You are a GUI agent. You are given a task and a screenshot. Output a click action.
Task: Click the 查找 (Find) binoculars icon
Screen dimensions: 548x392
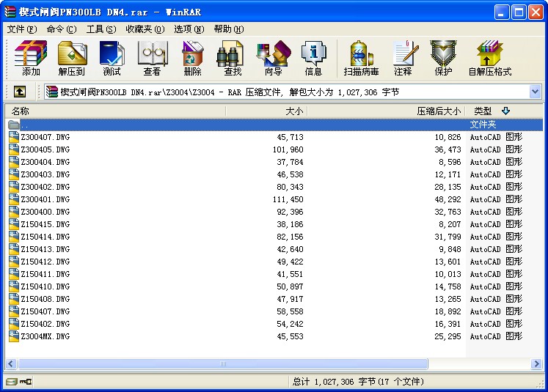tap(233, 58)
